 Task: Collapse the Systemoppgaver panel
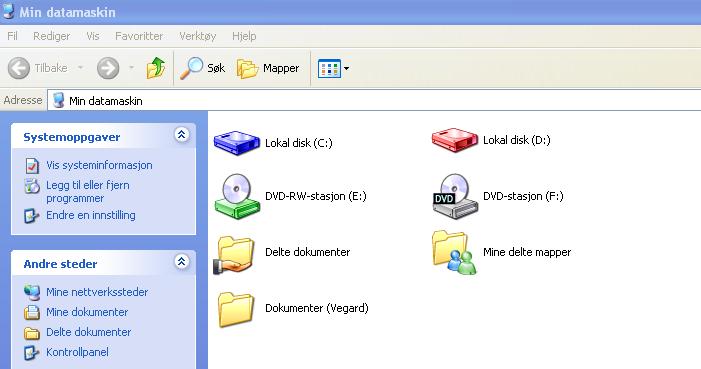click(x=182, y=135)
